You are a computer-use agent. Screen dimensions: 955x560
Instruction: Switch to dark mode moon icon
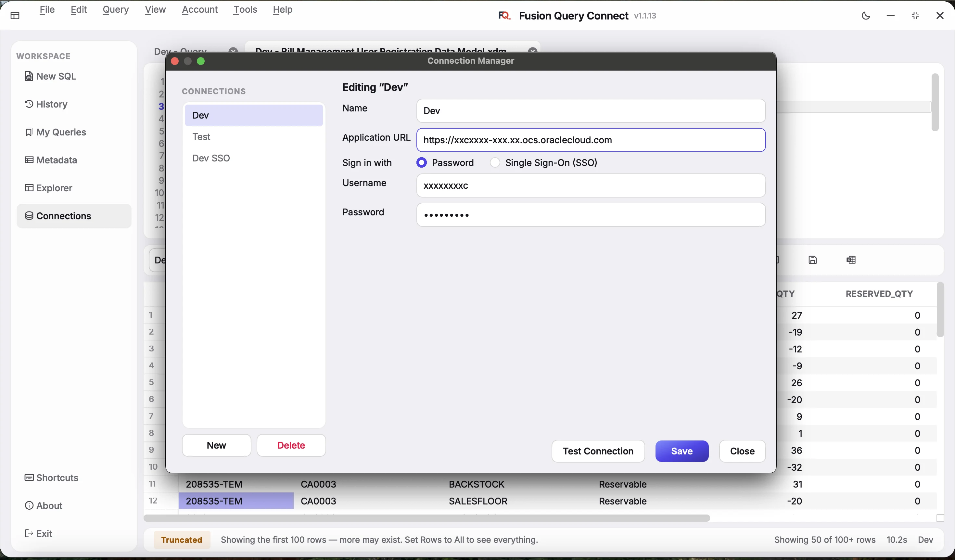[x=866, y=16]
